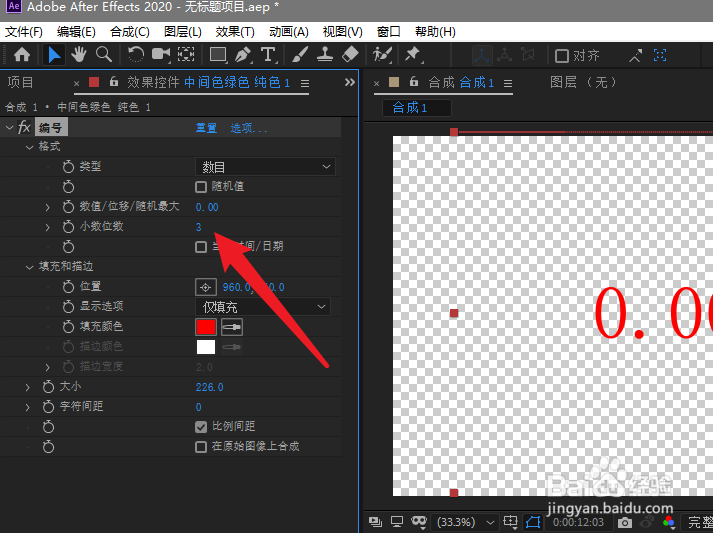Collapse the 填充和描边 section
Image resolution: width=713 pixels, height=533 pixels.
pos(30,267)
